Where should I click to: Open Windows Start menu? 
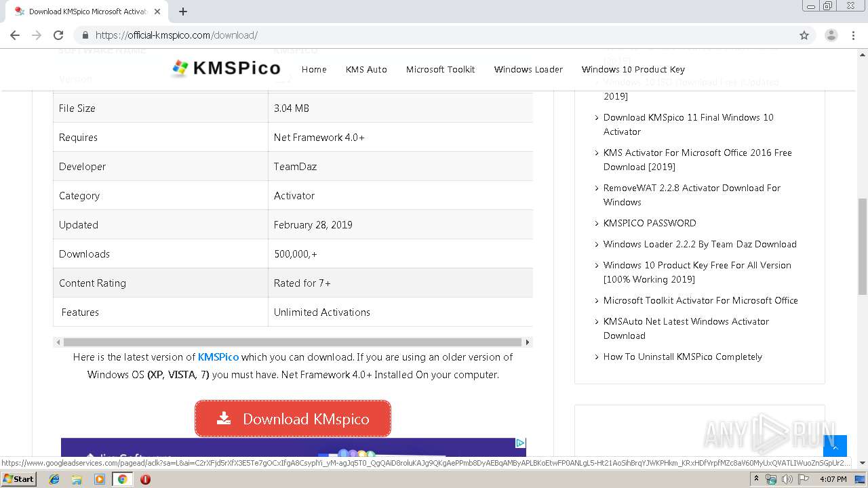click(18, 479)
